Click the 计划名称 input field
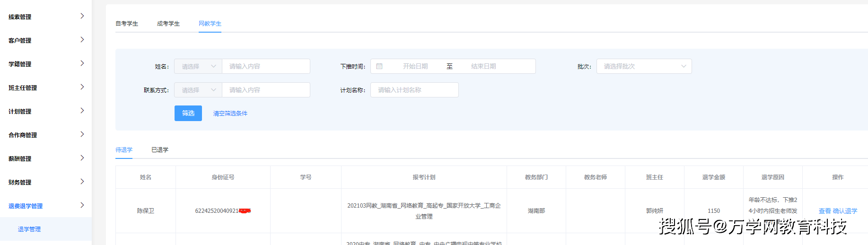 click(x=414, y=90)
